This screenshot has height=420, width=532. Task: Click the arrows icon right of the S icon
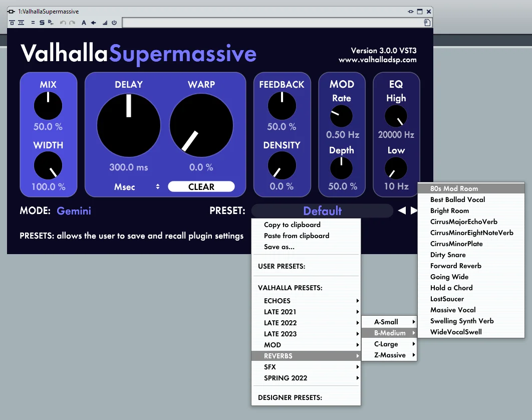[x=51, y=23]
